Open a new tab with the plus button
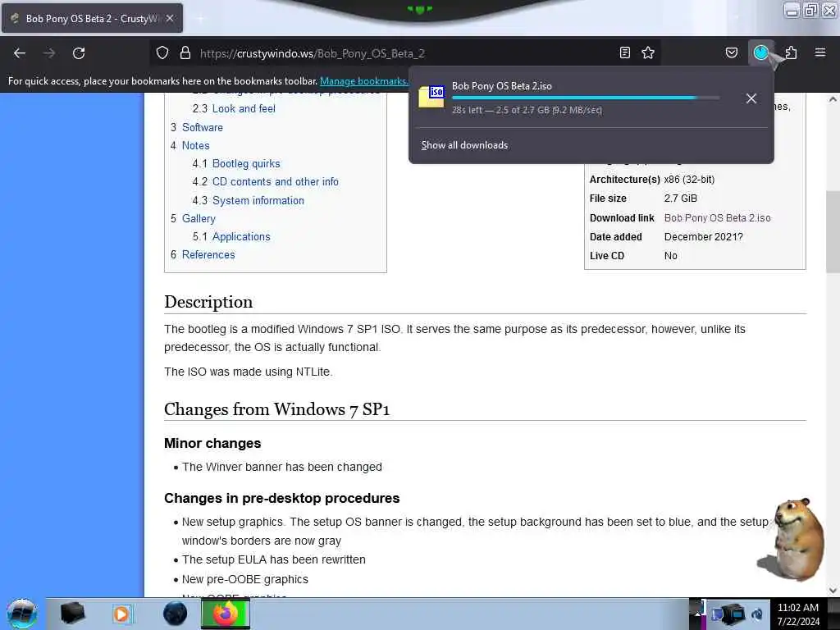Image resolution: width=840 pixels, height=630 pixels. pyautogui.click(x=200, y=19)
